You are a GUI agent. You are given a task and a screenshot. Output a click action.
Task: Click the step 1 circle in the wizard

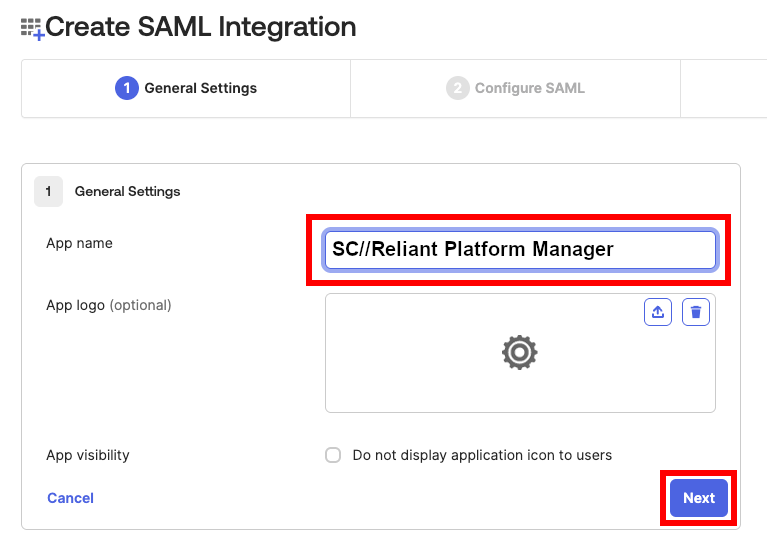[x=127, y=88]
